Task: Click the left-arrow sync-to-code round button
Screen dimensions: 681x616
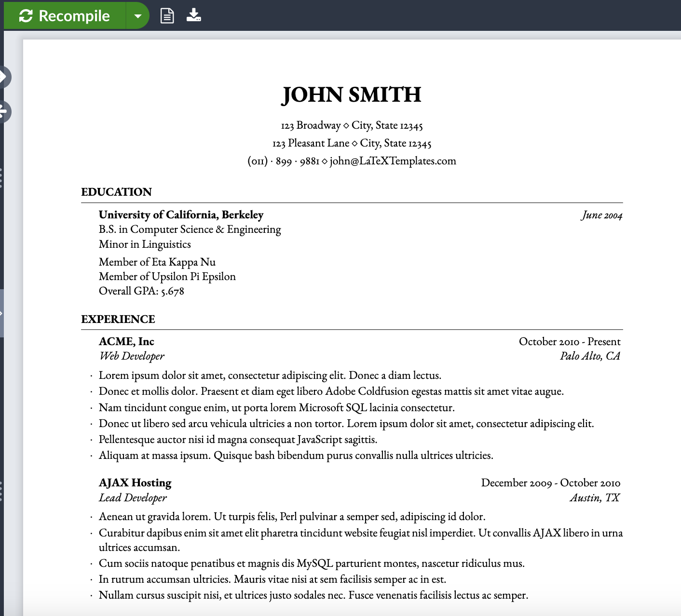Action: point(4,112)
